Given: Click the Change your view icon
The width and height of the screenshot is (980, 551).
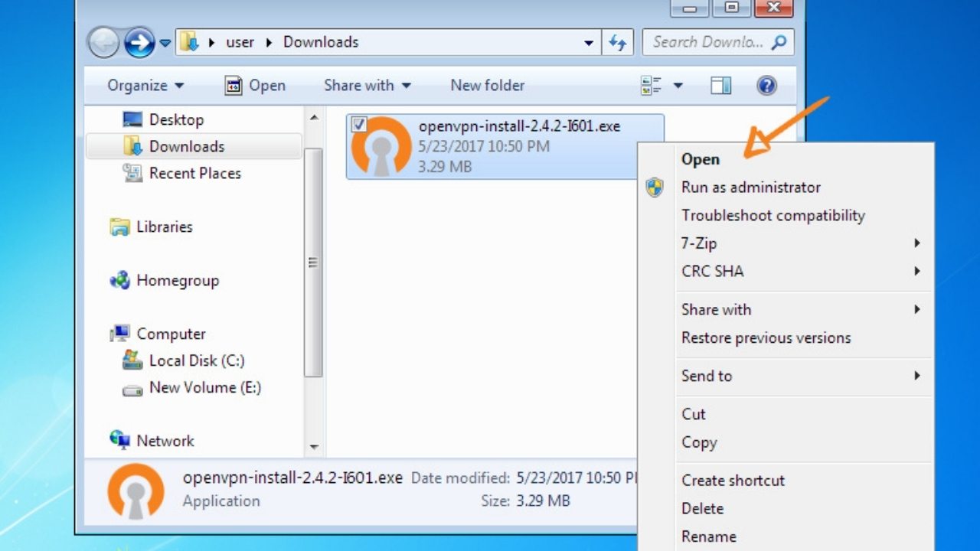Looking at the screenshot, I should click(x=651, y=86).
